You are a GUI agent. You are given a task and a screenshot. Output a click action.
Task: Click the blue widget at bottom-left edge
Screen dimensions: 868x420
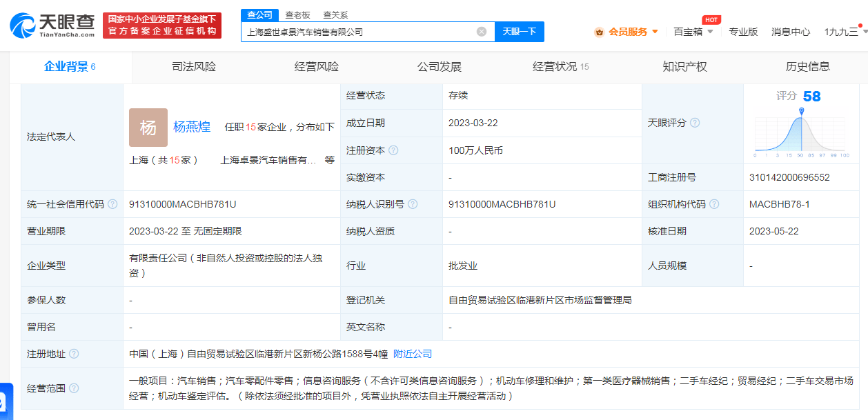[x=6, y=401]
